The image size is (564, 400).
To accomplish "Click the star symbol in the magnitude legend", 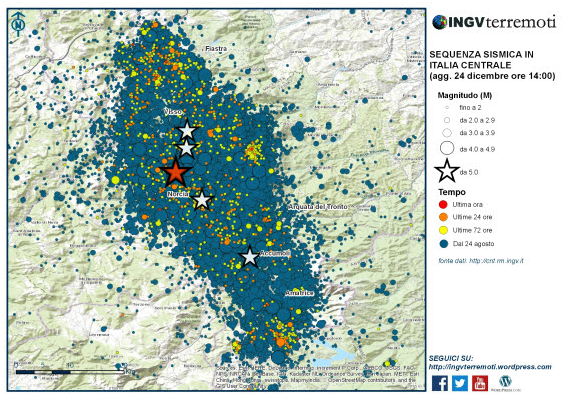I will [x=446, y=171].
